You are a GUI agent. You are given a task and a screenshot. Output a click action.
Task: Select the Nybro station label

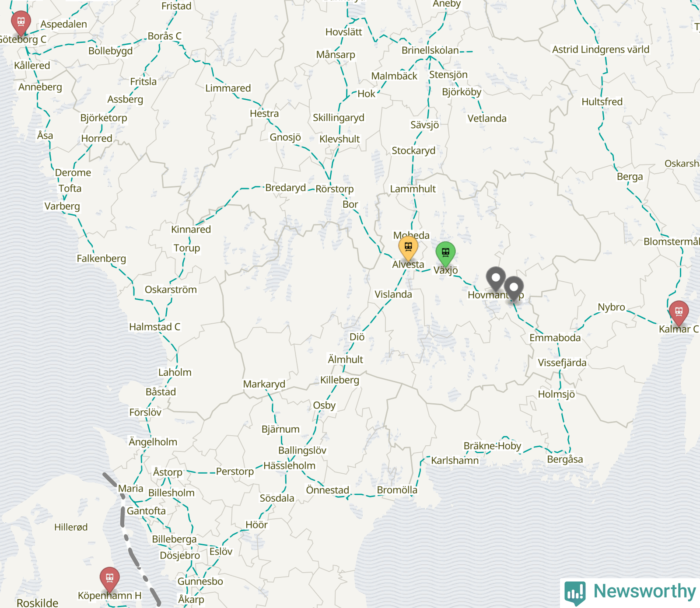click(612, 307)
